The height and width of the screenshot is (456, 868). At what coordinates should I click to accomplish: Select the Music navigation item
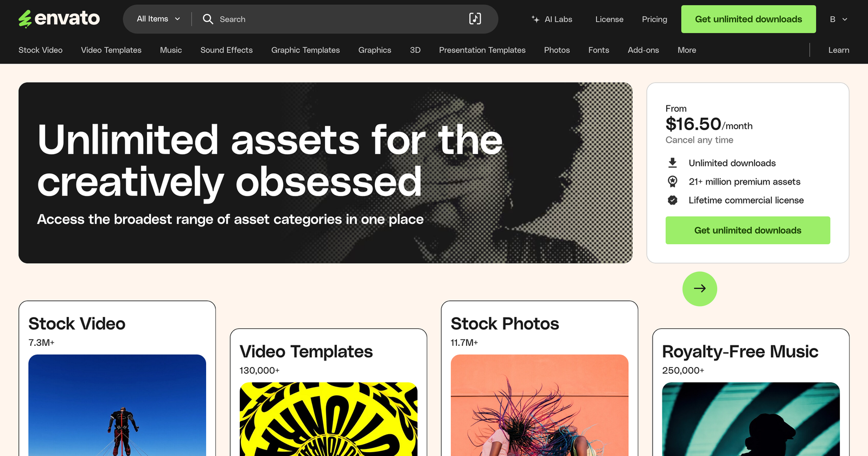tap(171, 50)
